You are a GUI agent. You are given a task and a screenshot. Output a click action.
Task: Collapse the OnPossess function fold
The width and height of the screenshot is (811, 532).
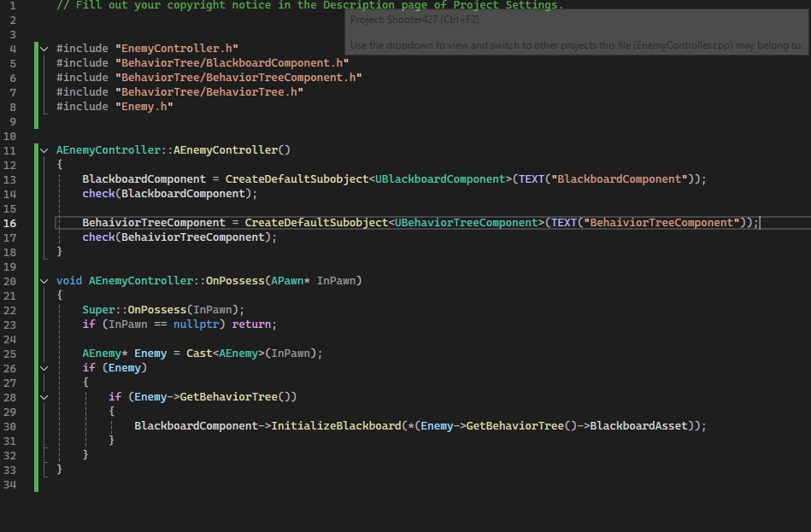coord(44,281)
